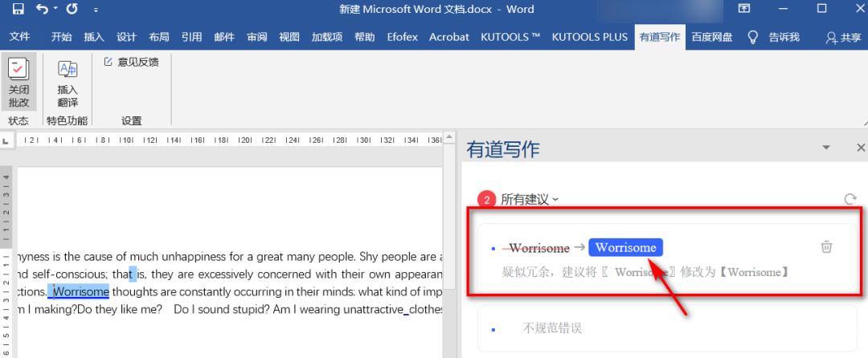Switch to the 审阅 ribbon tab
The height and width of the screenshot is (358, 868).
tap(257, 37)
